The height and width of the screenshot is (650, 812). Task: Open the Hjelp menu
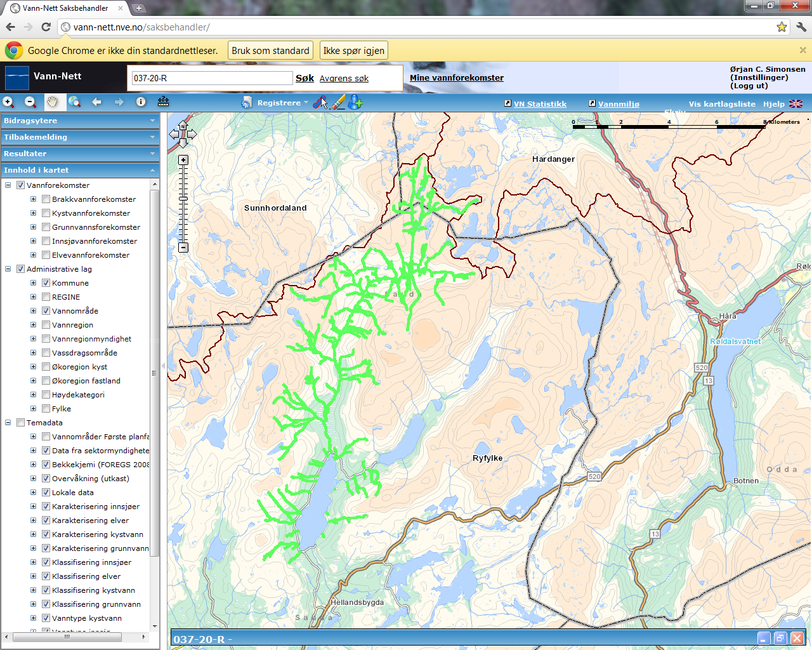(x=773, y=104)
